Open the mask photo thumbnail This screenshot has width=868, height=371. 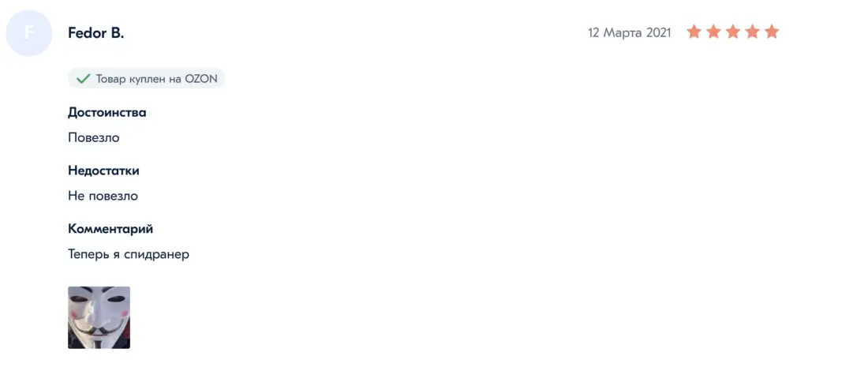[99, 317]
